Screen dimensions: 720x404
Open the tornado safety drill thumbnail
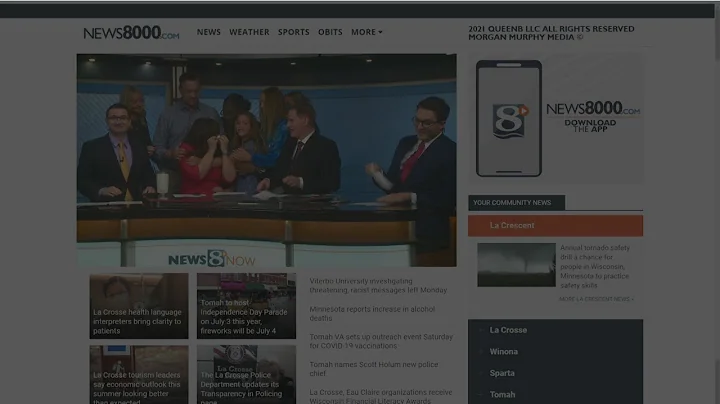coord(516,265)
